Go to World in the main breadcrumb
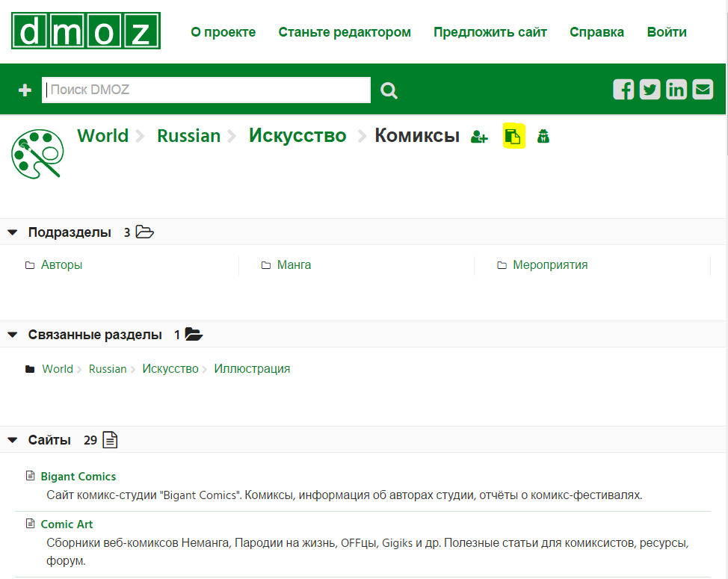The image size is (728, 579). click(102, 136)
